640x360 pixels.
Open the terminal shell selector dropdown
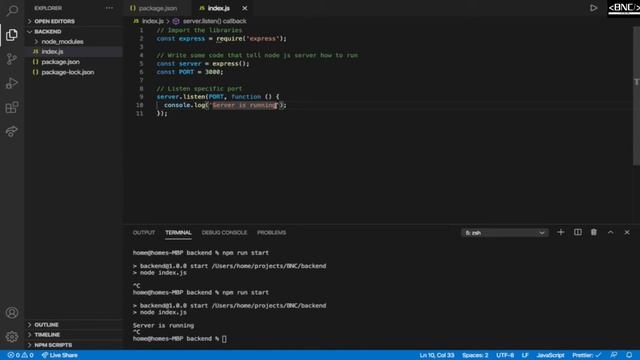(504, 233)
